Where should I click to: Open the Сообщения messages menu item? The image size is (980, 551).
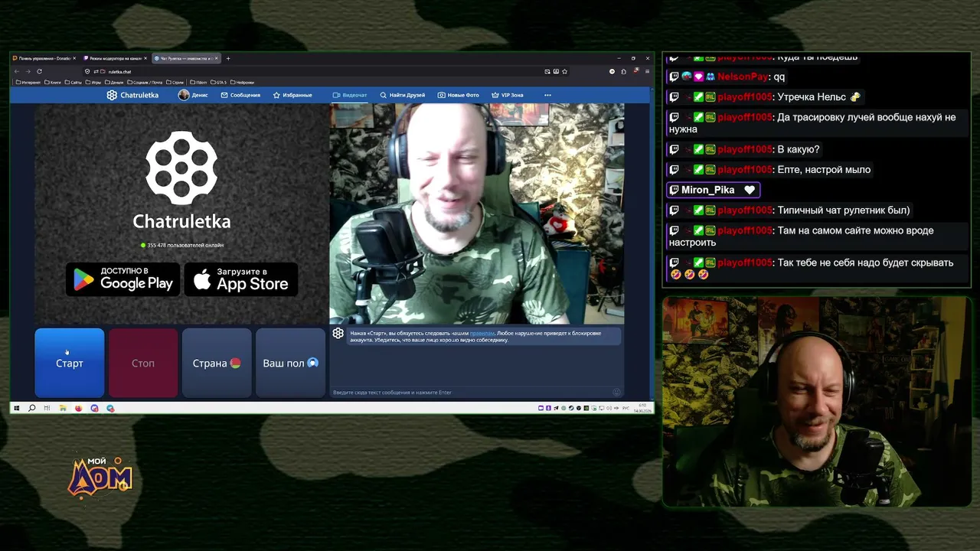pos(240,95)
